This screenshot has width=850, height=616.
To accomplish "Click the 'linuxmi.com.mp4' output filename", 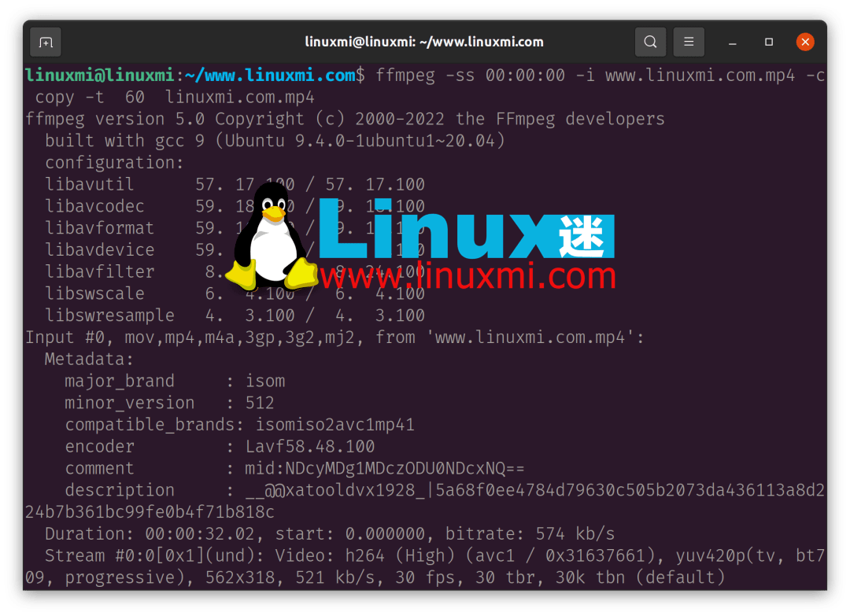I will tap(239, 97).
